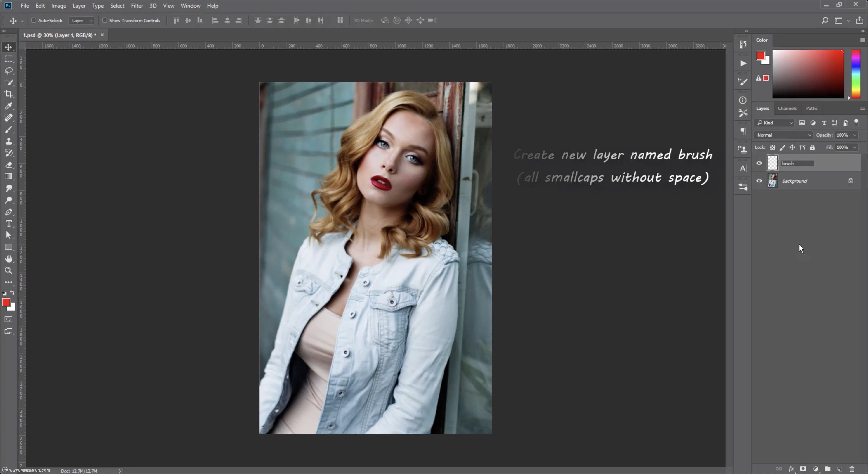
Task: Select the Lasso tool
Action: click(x=9, y=71)
